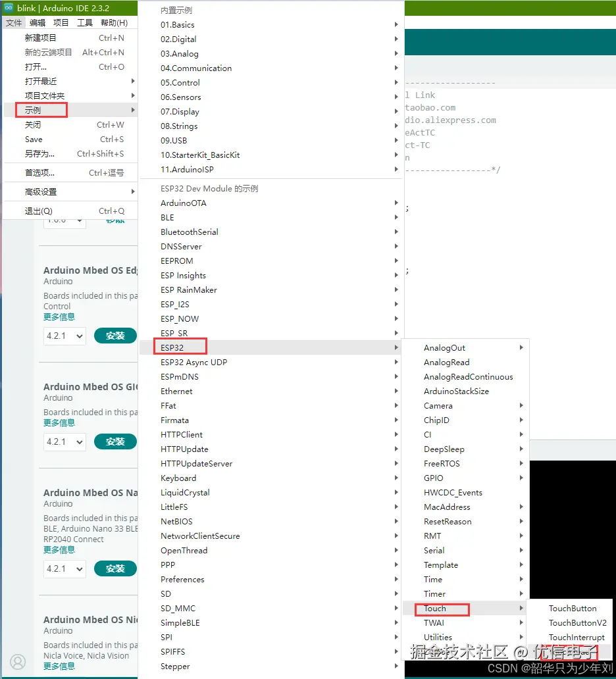
Task: Open the BLE examples submenu
Action: (x=271, y=217)
